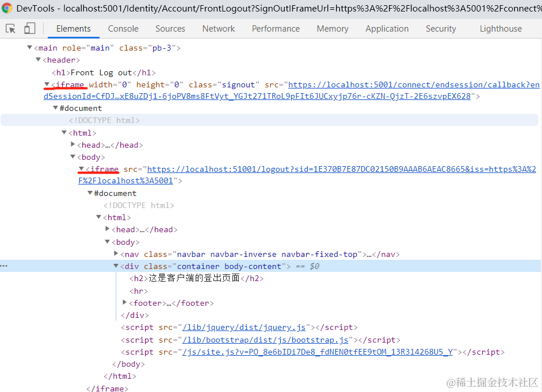Viewport: 542px width, 392px height.
Task: Select the closing </iframe> row
Action: coord(107,388)
